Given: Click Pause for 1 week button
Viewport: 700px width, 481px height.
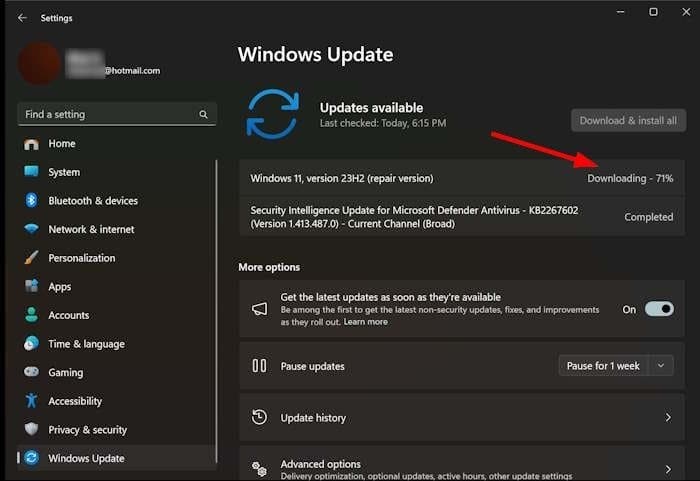Looking at the screenshot, I should tap(603, 366).
